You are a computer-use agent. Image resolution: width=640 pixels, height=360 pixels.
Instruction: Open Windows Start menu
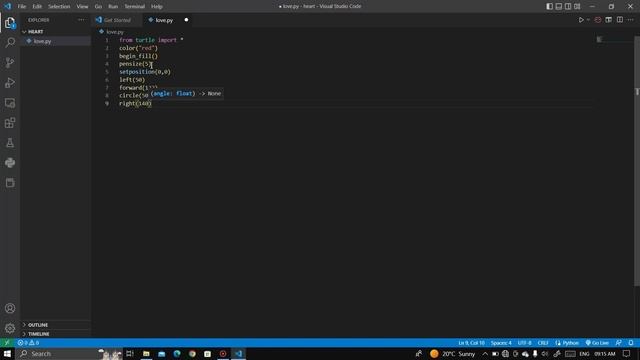[x=7, y=353]
